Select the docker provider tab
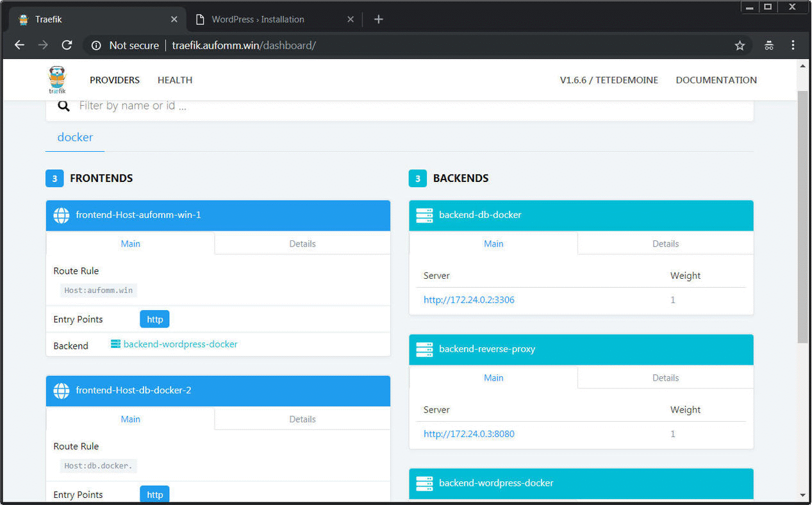This screenshot has width=812, height=505. point(75,137)
